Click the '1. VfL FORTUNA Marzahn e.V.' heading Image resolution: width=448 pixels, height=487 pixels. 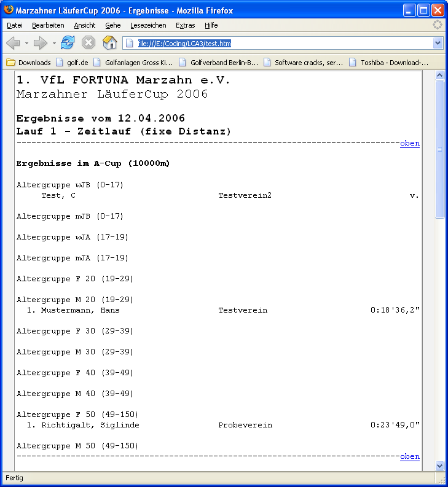pos(123,80)
